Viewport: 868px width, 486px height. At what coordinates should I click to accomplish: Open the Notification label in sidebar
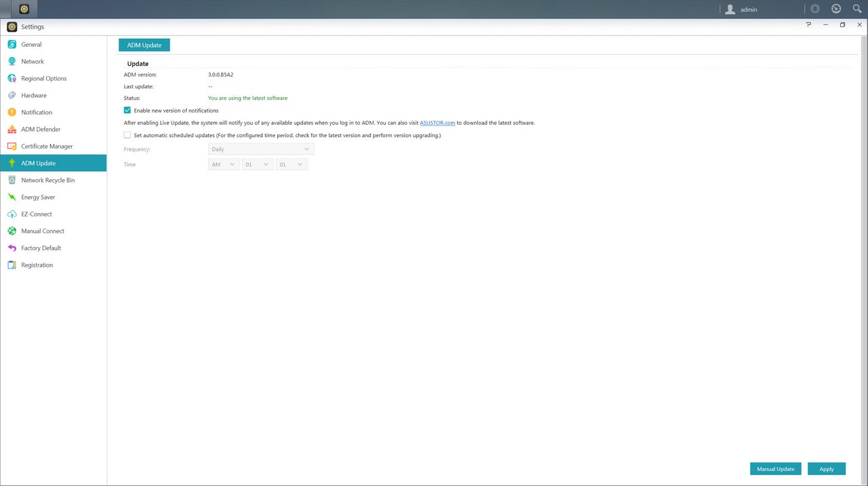pyautogui.click(x=37, y=113)
